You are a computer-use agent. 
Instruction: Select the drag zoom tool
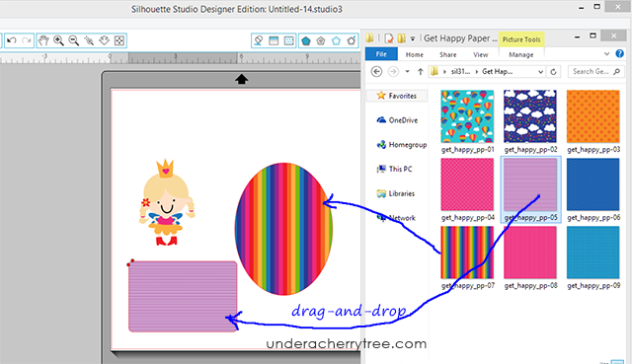coord(105,40)
